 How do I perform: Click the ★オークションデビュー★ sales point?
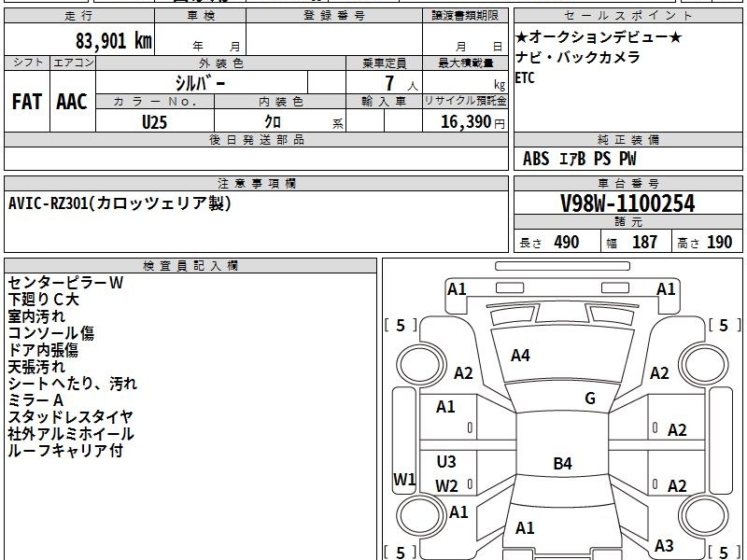pos(599,37)
